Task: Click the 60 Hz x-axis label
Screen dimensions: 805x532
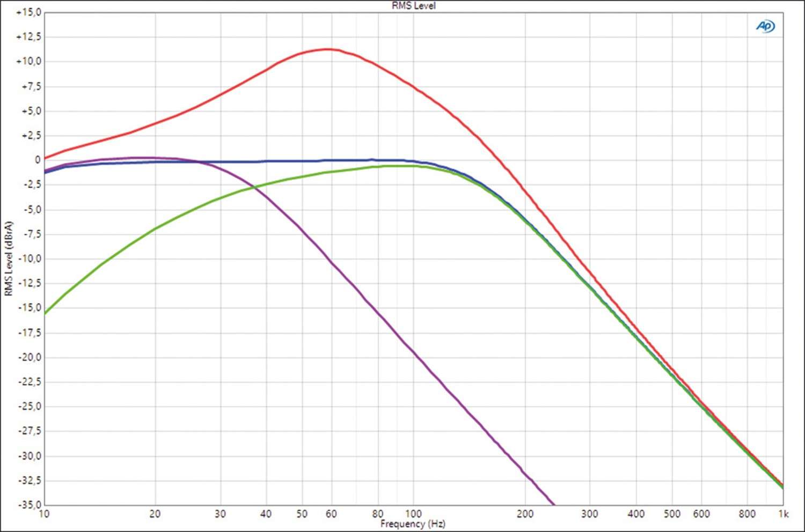Action: (332, 514)
